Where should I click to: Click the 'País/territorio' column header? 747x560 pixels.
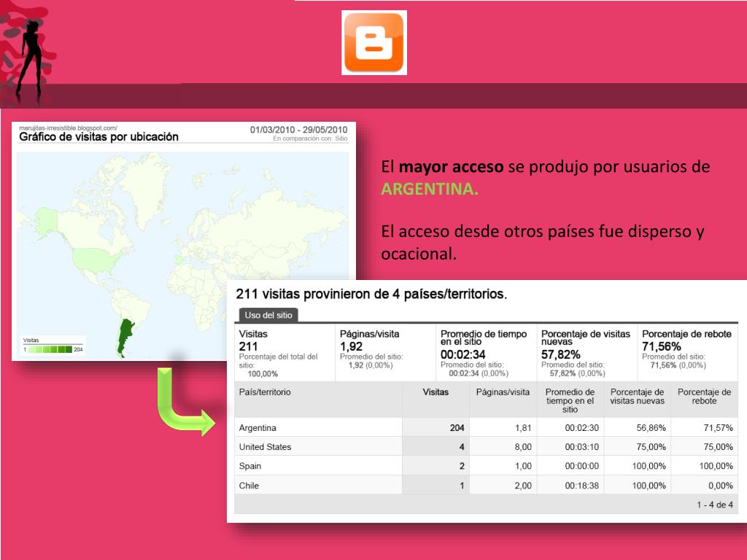pyautogui.click(x=265, y=392)
